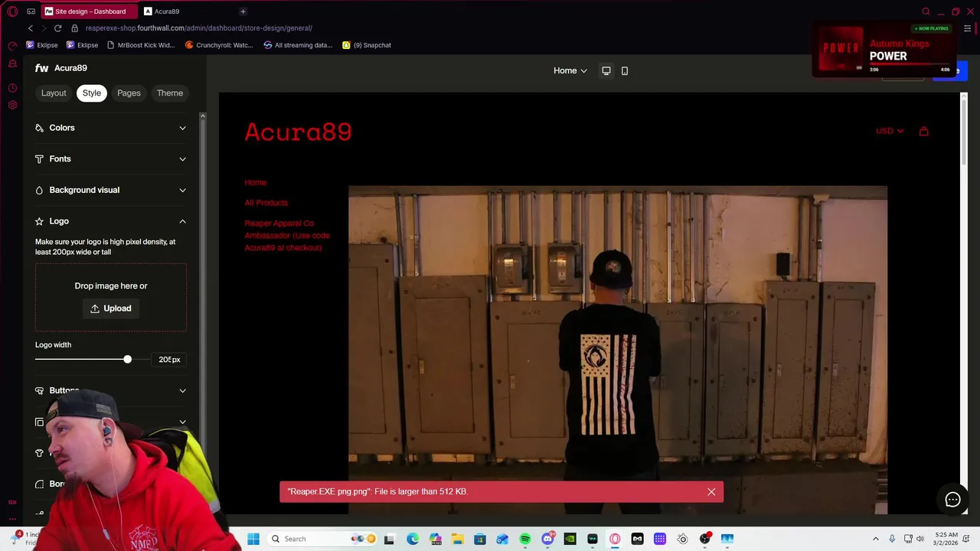Viewport: 980px width, 551px height.
Task: Click the Opera GX taskbar icon
Action: pos(615,539)
